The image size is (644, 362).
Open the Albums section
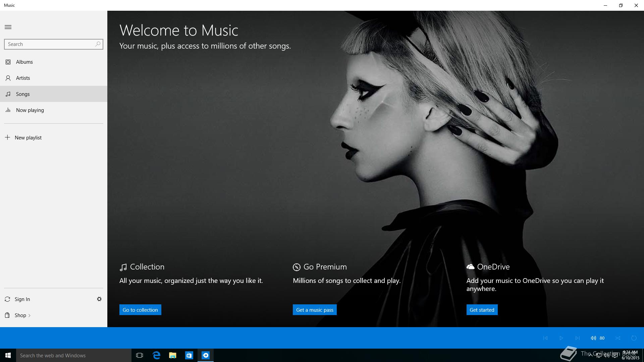click(x=24, y=62)
